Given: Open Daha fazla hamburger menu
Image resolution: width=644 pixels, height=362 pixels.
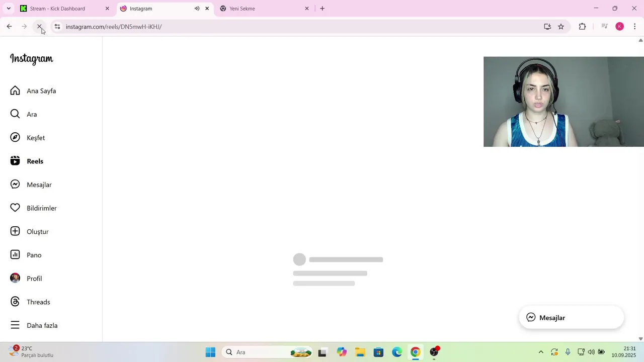Looking at the screenshot, I should [x=15, y=325].
